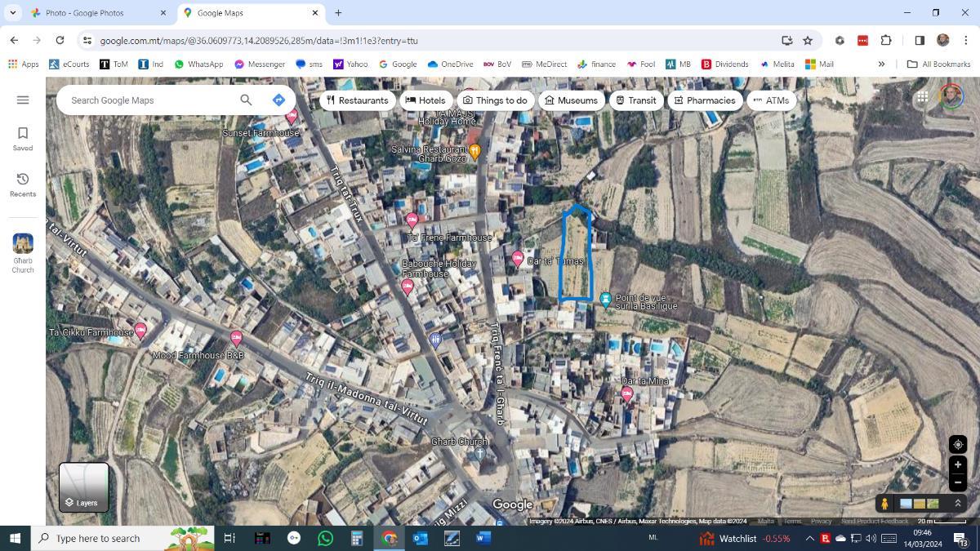Select Ta Cikku Farmhouse pin
The height and width of the screenshot is (551, 980).
pyautogui.click(x=140, y=331)
